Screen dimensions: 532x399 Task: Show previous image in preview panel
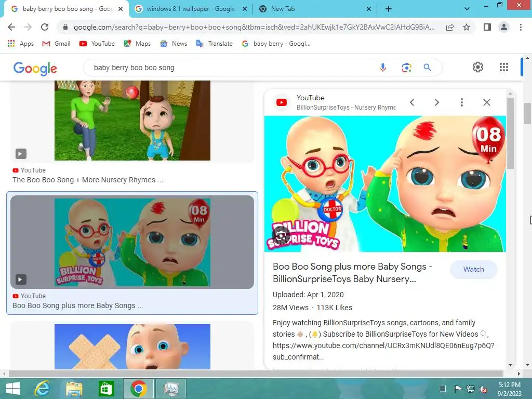coord(412,102)
